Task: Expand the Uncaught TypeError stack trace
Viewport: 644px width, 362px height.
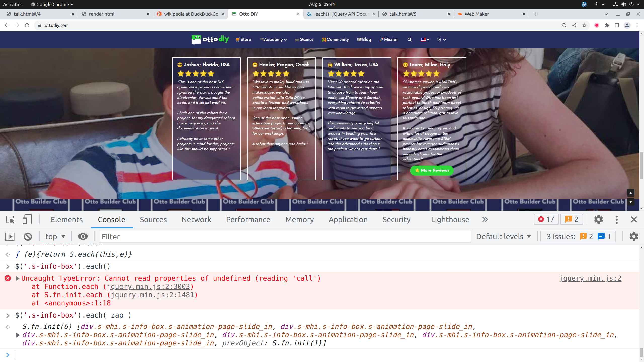Action: (x=18, y=278)
